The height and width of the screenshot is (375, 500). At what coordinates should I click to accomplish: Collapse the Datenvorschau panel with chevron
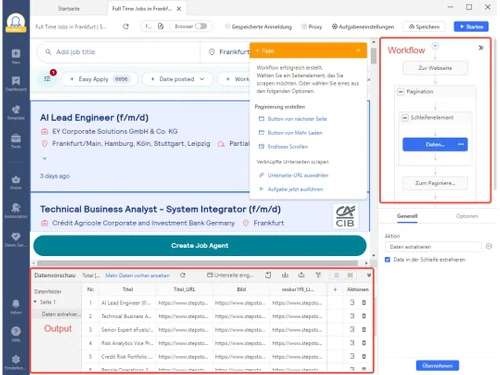point(369,275)
